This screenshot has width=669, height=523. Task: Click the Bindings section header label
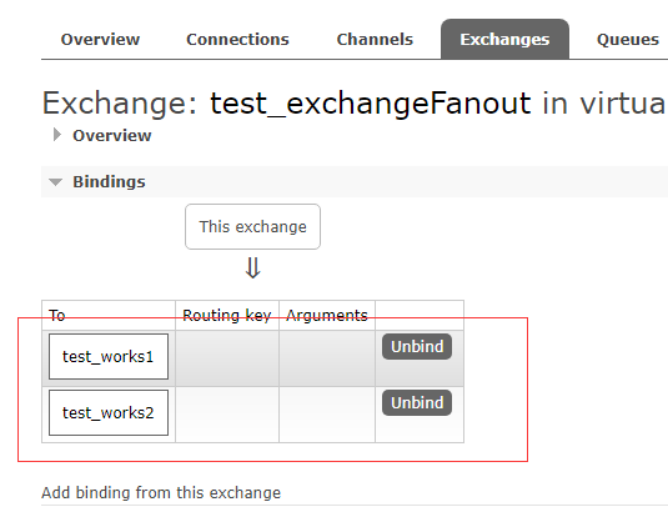coord(109,182)
